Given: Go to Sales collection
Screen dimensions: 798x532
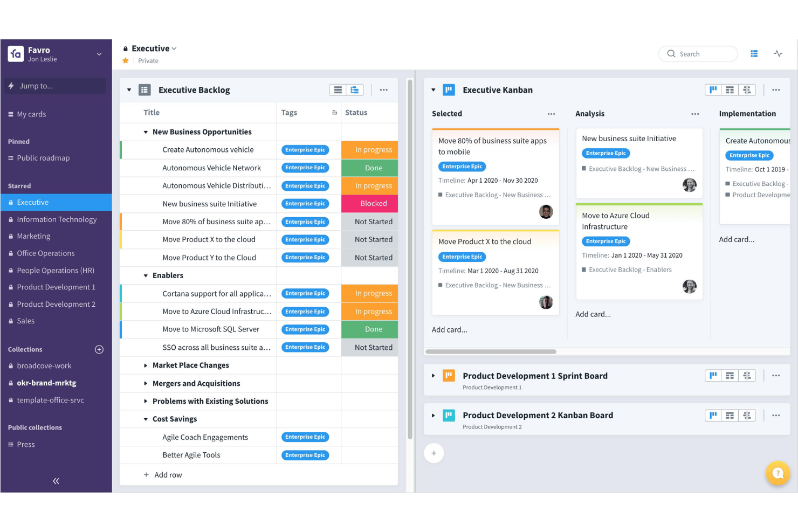Looking at the screenshot, I should (x=25, y=321).
